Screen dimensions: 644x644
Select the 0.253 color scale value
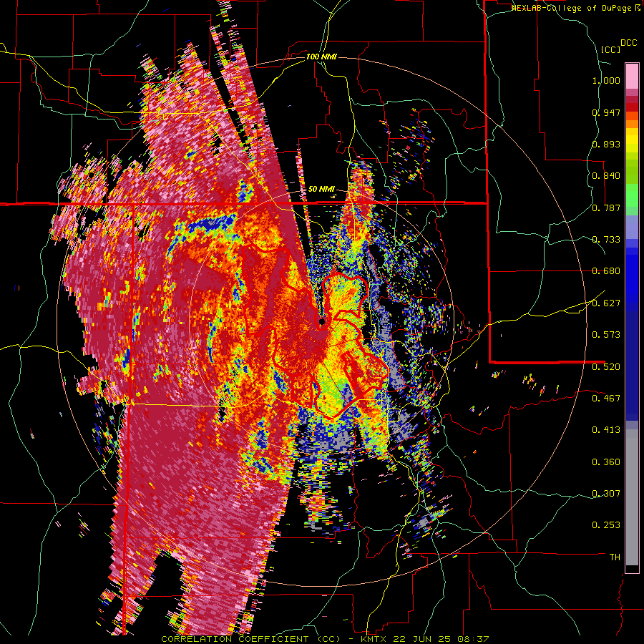(x=606, y=525)
